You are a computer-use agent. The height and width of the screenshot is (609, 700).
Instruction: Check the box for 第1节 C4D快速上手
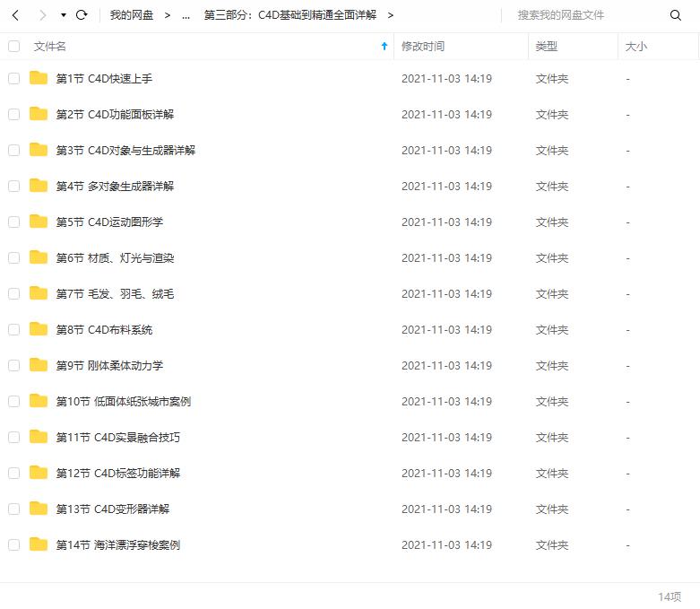[x=13, y=79]
